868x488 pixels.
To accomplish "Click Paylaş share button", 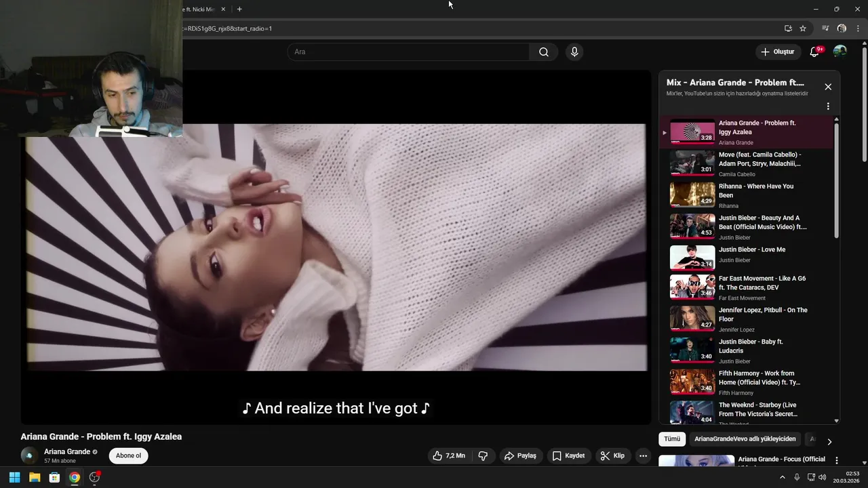I will click(x=520, y=456).
